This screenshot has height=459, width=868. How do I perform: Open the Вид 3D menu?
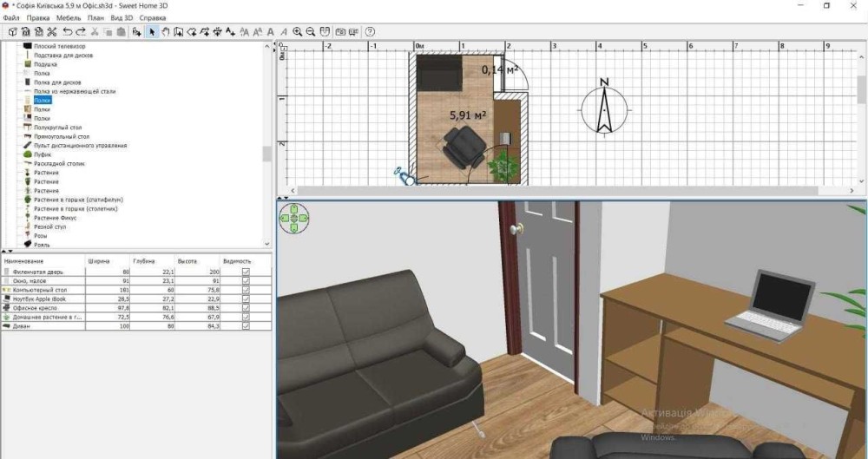coord(122,17)
